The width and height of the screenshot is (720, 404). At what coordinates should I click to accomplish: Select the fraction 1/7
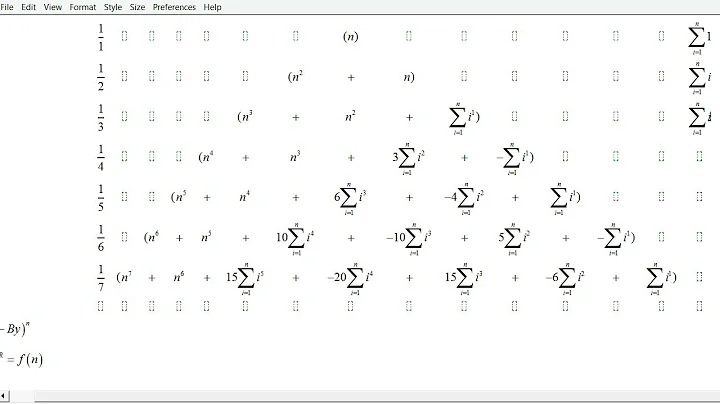101,278
